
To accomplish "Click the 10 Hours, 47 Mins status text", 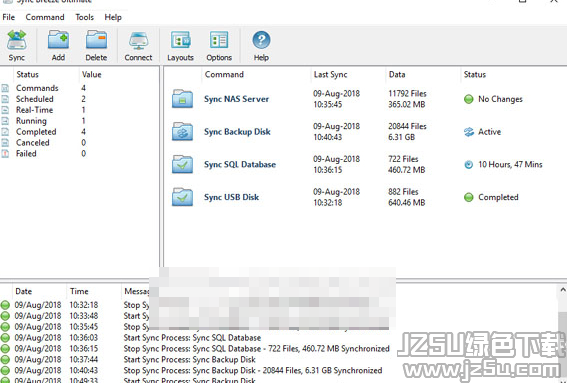I will [510, 164].
